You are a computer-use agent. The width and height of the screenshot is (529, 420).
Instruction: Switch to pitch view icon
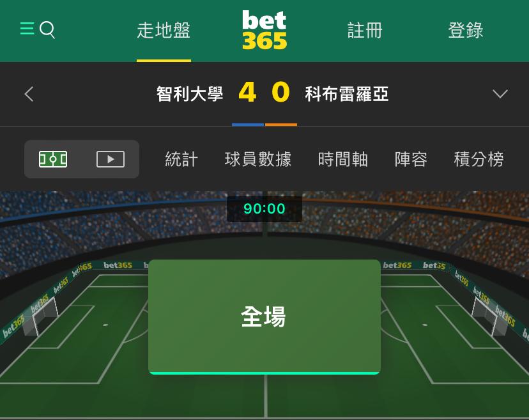pyautogui.click(x=53, y=159)
